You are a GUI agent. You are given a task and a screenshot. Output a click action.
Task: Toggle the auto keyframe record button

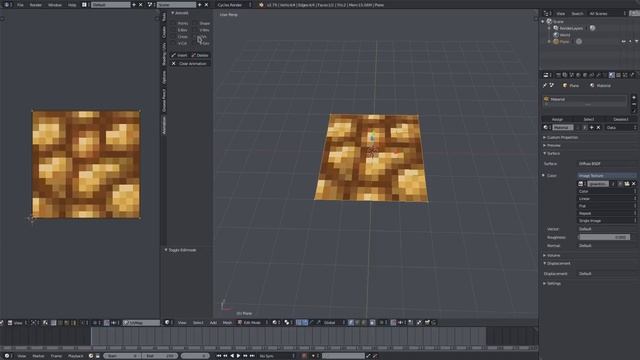pos(304,356)
